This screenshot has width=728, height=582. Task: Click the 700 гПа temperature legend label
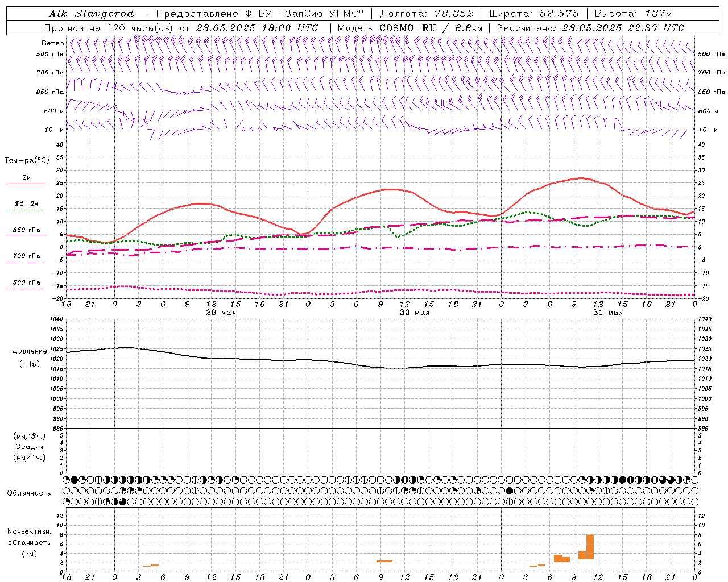click(27, 256)
